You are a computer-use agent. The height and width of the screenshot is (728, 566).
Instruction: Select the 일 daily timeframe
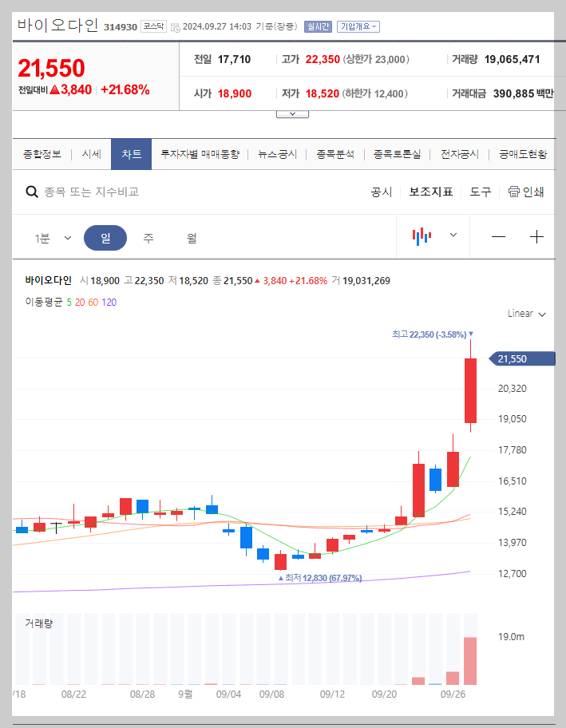point(105,236)
